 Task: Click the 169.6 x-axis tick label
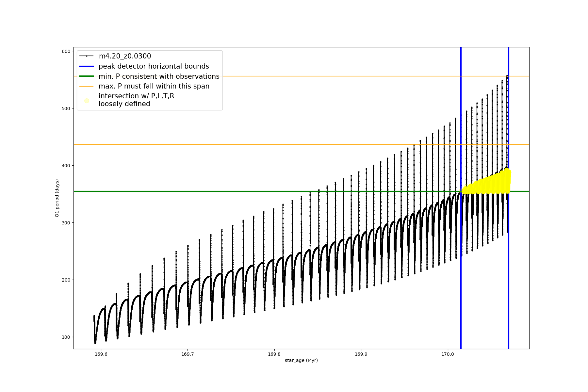101,354
